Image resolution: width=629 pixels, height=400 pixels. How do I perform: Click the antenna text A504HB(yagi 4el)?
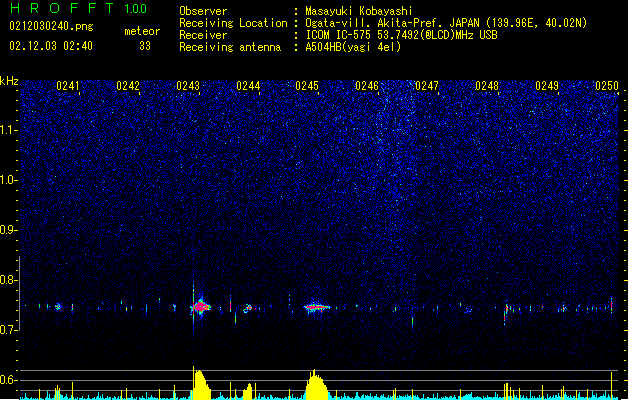[x=353, y=47]
